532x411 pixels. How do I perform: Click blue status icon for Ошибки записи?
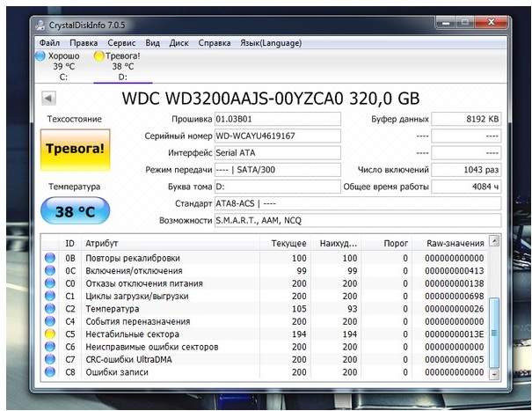tap(50, 372)
